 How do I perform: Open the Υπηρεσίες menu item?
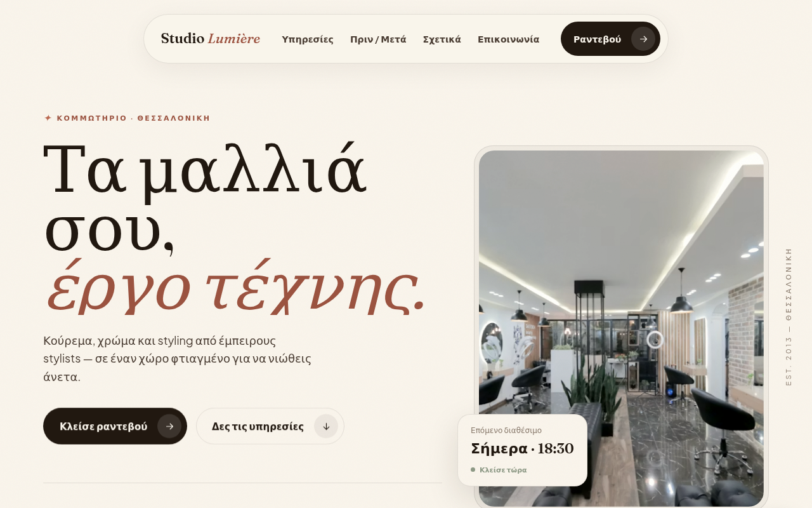point(308,39)
